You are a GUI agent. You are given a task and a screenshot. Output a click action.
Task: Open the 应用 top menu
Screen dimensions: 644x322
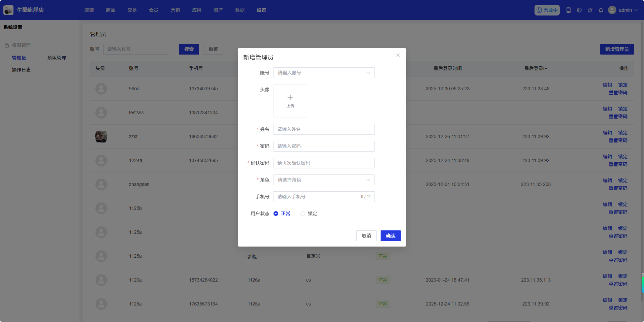[x=197, y=10]
